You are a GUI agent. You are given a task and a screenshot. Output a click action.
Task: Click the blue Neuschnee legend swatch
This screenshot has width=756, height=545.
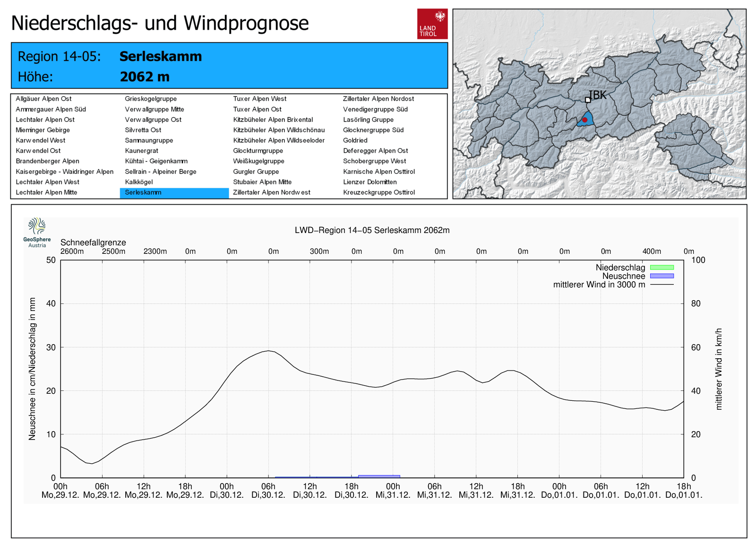(662, 276)
